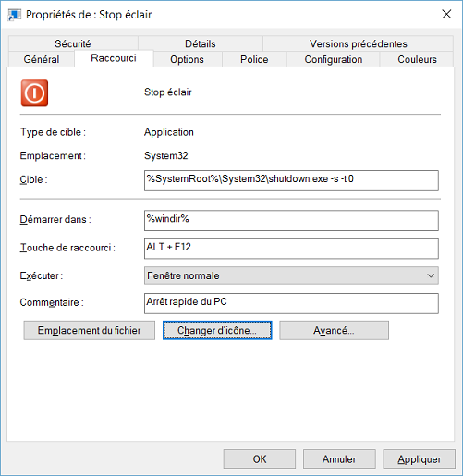463x476 pixels.
Task: Click the Changer d'icône button
Action: [x=217, y=330]
